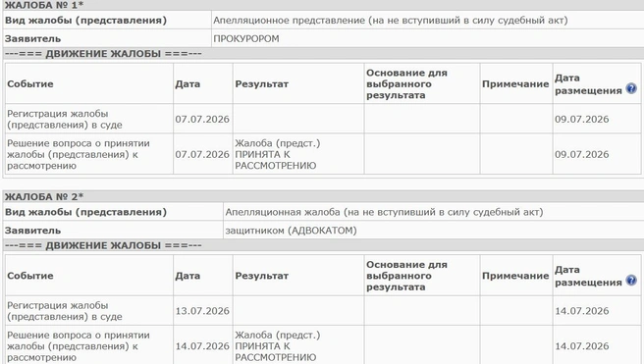Click 'Регистрация жалобы' event in Жалоба № 2
The image size is (644, 364).
pos(65,311)
